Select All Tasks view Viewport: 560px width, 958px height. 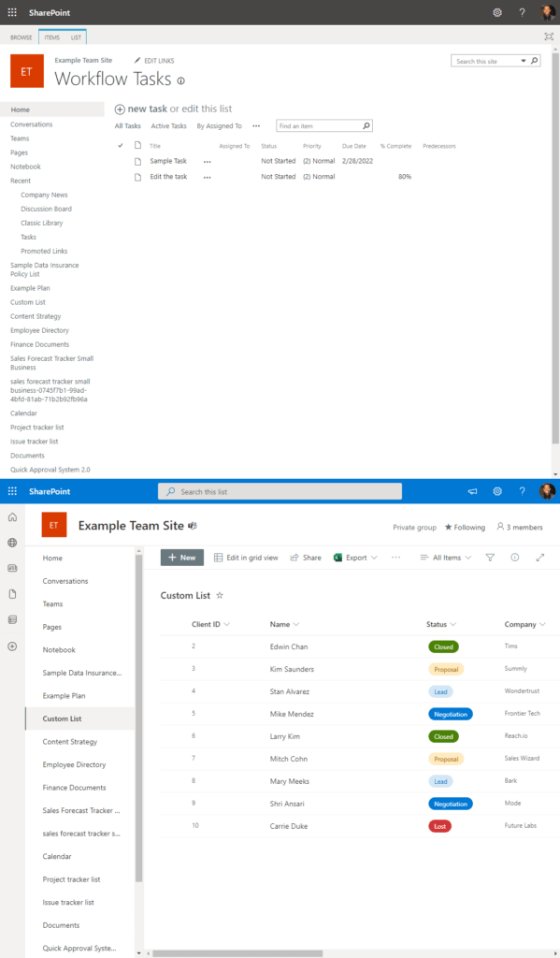[128, 126]
